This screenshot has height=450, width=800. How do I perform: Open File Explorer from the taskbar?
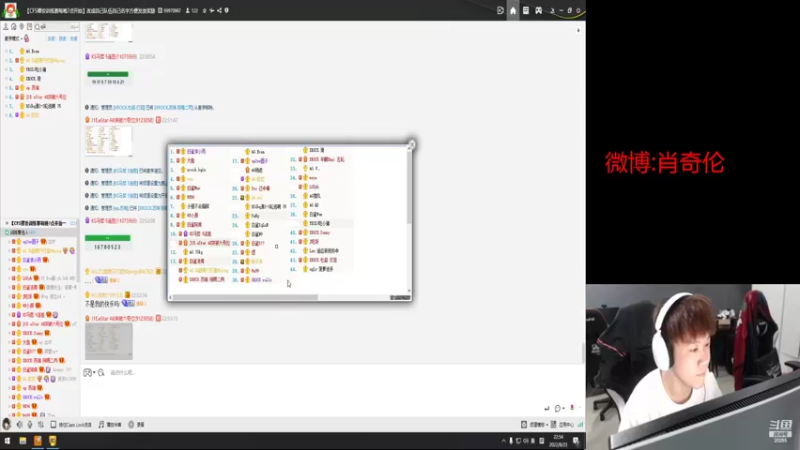point(22,441)
